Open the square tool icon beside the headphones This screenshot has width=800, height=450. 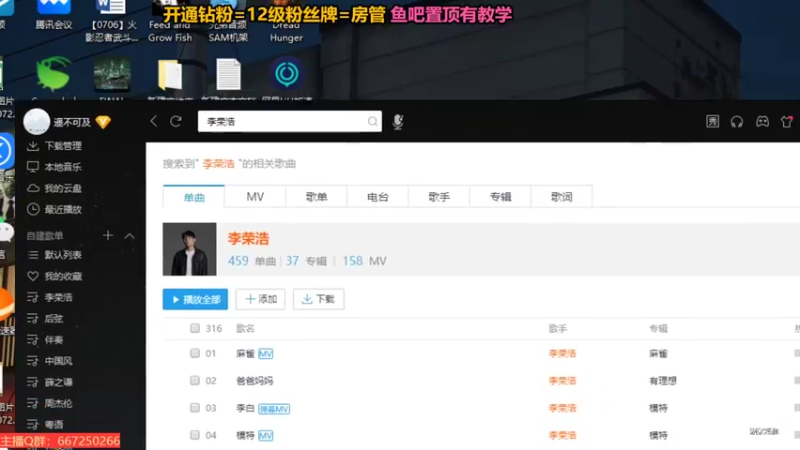click(712, 121)
